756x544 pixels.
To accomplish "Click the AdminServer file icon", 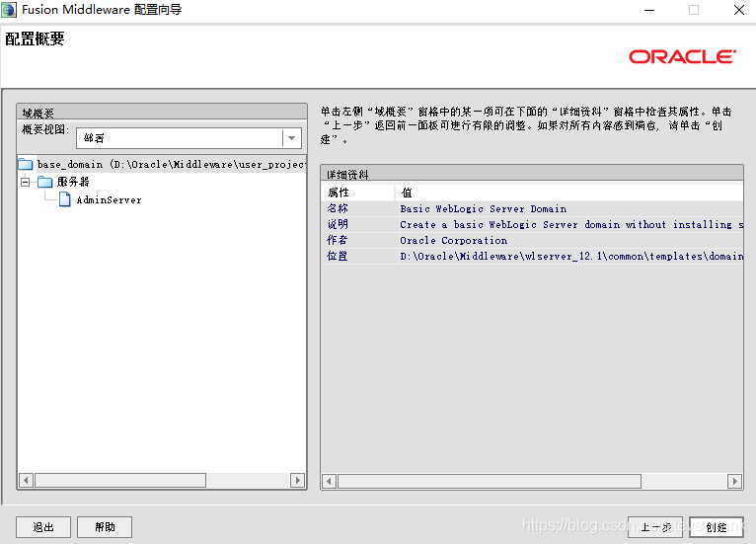I will coord(65,199).
